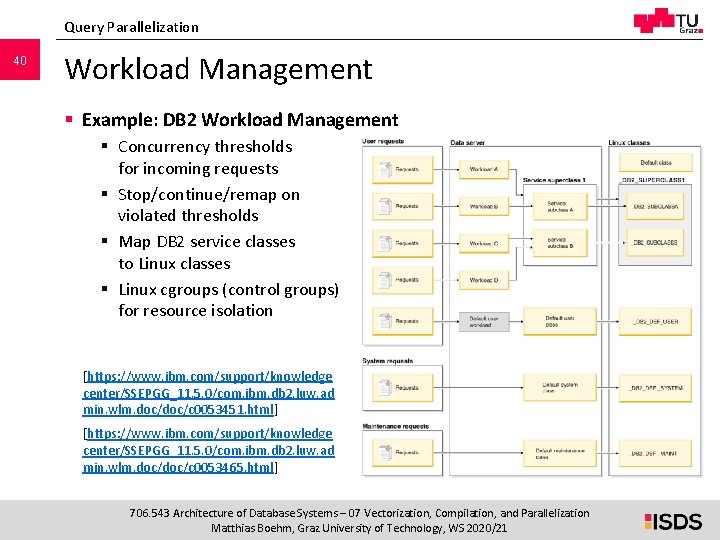Click the Workload Management slide title
The image size is (720, 540).
218,69
